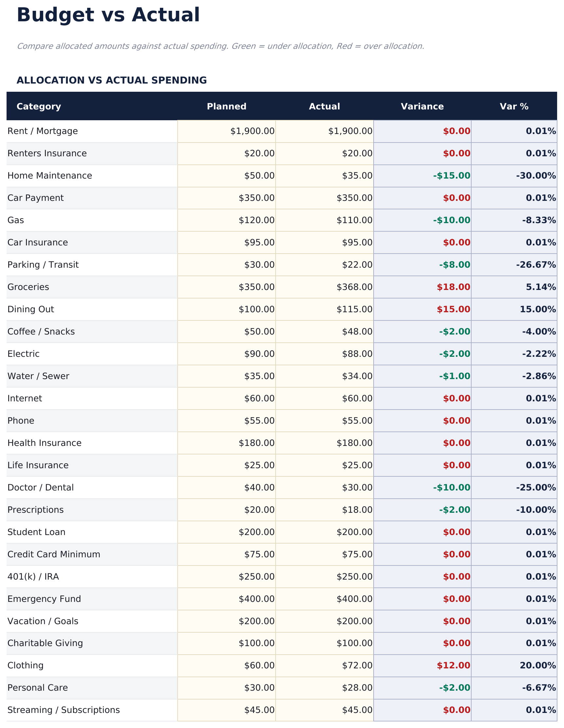Select the Rent / Mortgage planned amount cell
Screen dimensions: 564x728
226,131
